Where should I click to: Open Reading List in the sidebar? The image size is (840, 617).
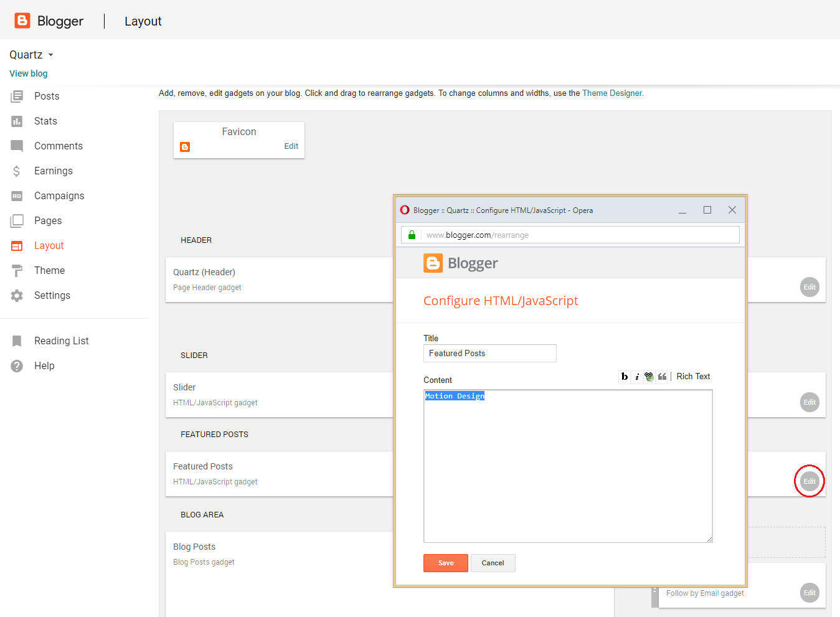(x=62, y=341)
